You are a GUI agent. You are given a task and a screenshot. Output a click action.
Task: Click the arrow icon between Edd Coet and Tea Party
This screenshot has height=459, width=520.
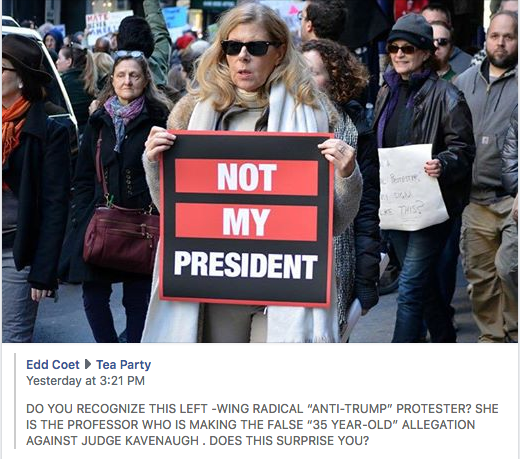click(88, 365)
